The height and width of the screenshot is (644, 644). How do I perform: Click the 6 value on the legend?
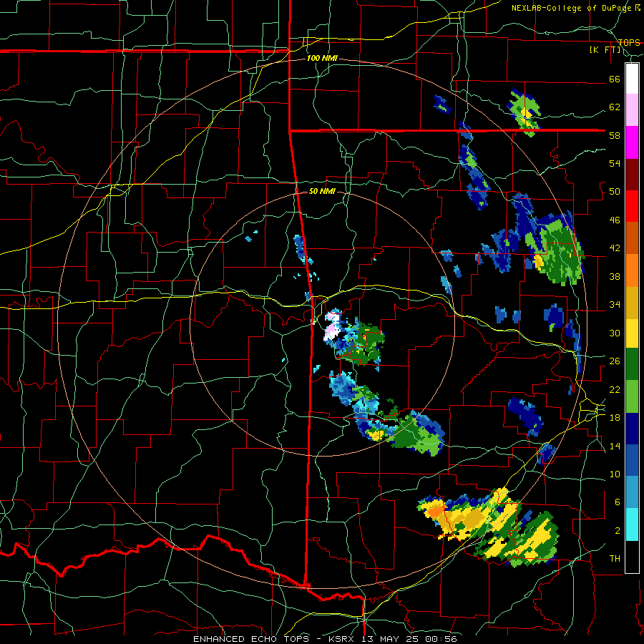click(x=618, y=502)
